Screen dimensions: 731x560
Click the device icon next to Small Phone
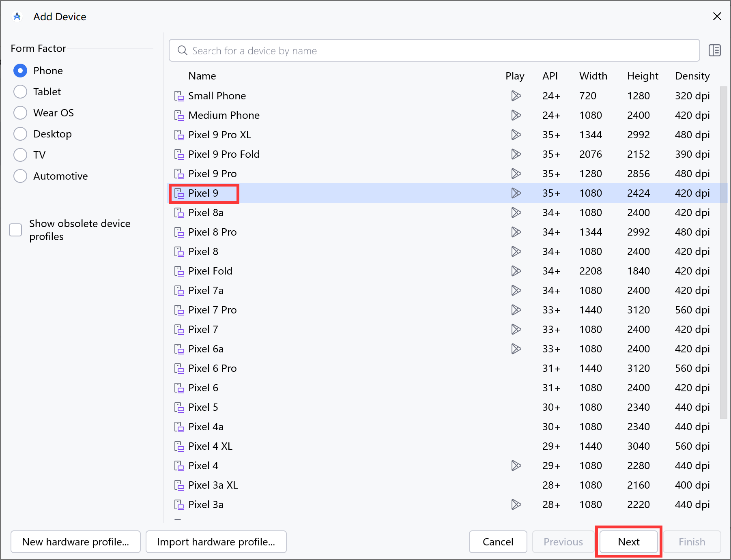[x=179, y=96]
